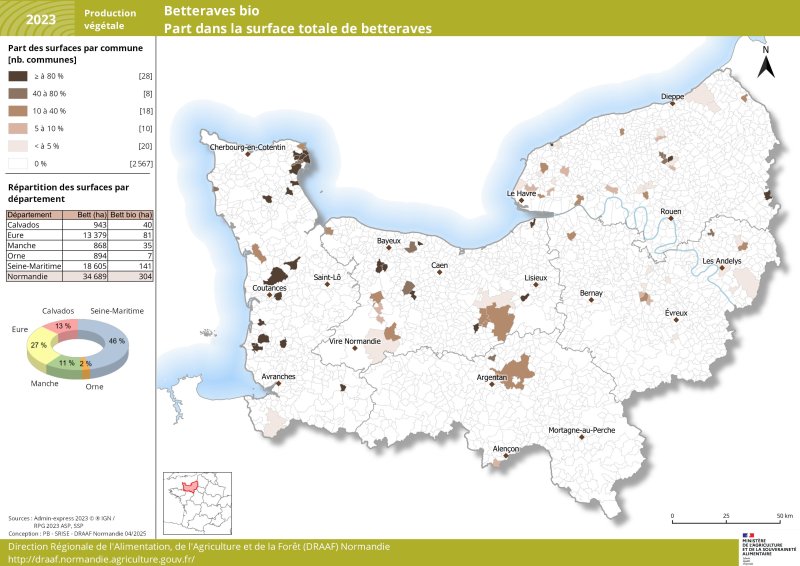Click the Cherbourg-en-Cotentin city marker label

(x=247, y=147)
